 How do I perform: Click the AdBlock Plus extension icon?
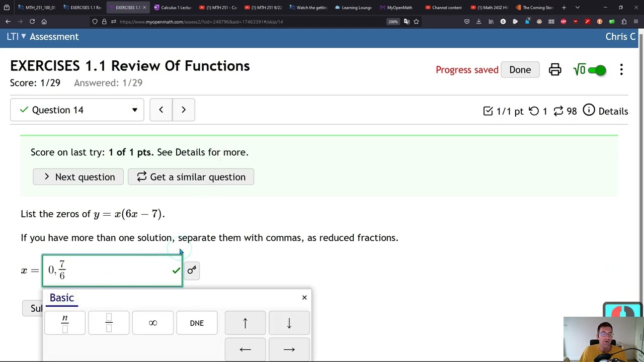pos(563,22)
